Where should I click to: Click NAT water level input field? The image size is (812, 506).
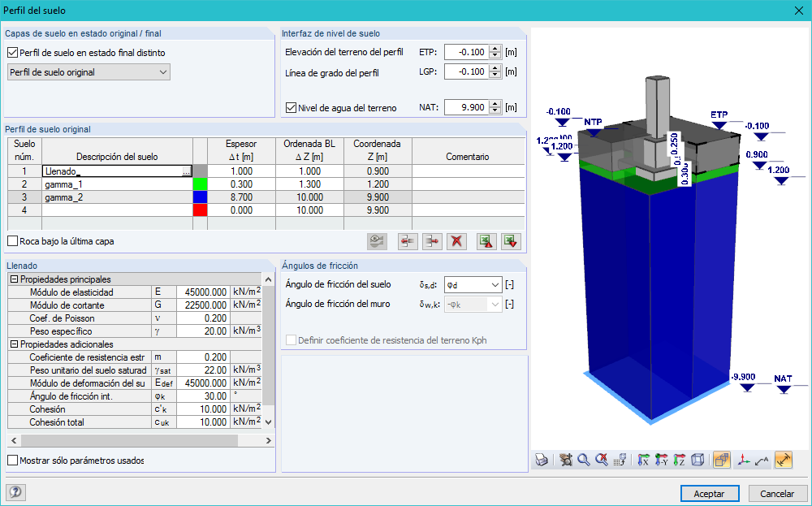coord(467,108)
